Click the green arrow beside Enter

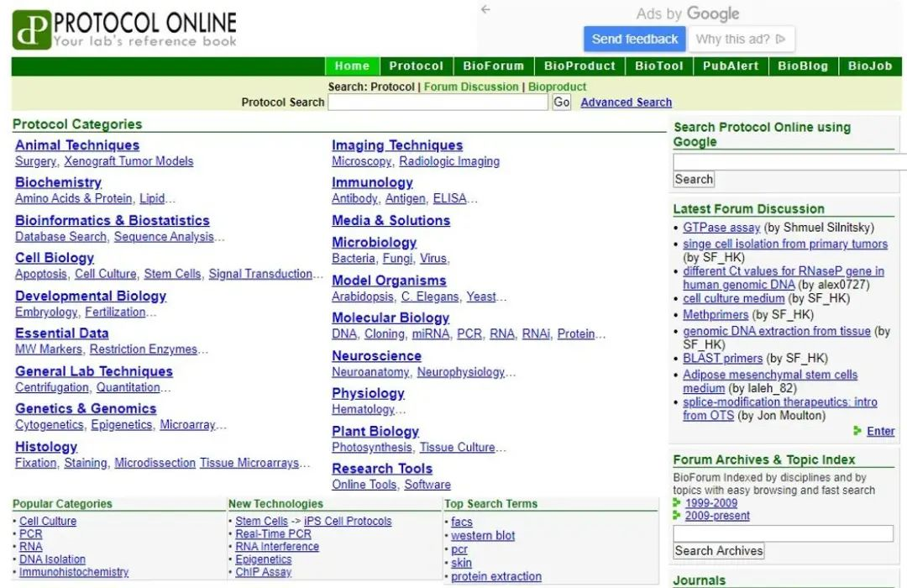pyautogui.click(x=857, y=431)
